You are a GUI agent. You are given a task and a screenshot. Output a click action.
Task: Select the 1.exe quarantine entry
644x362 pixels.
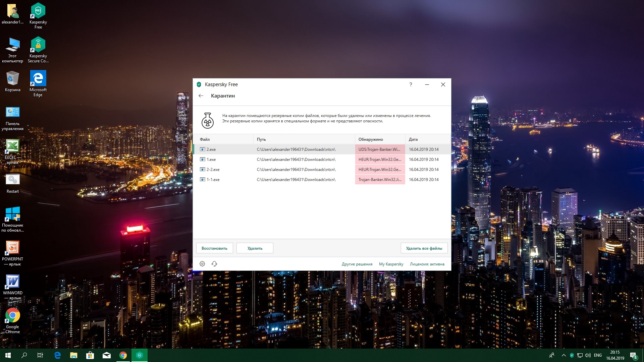pyautogui.click(x=211, y=160)
